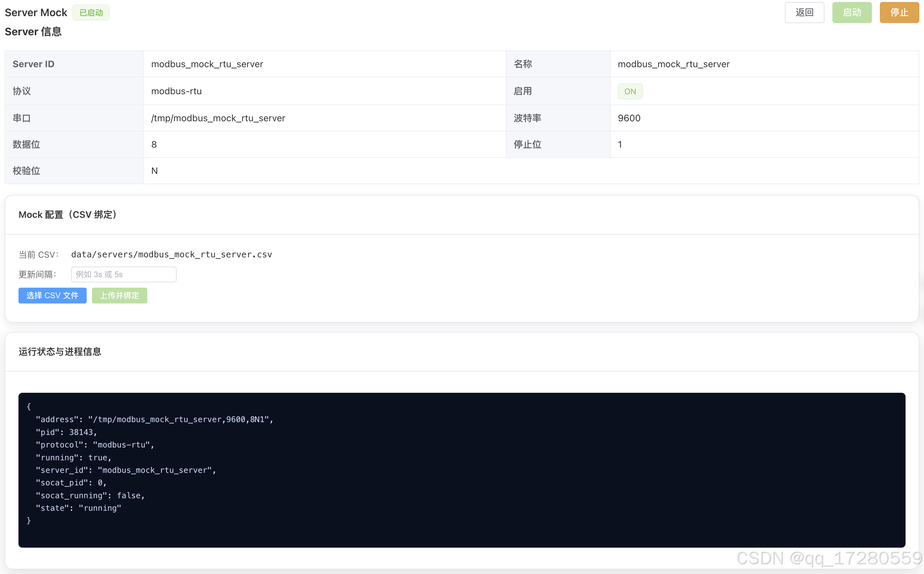Click the 已启动 status badge
Screen dimensions: 924x574
(91, 13)
